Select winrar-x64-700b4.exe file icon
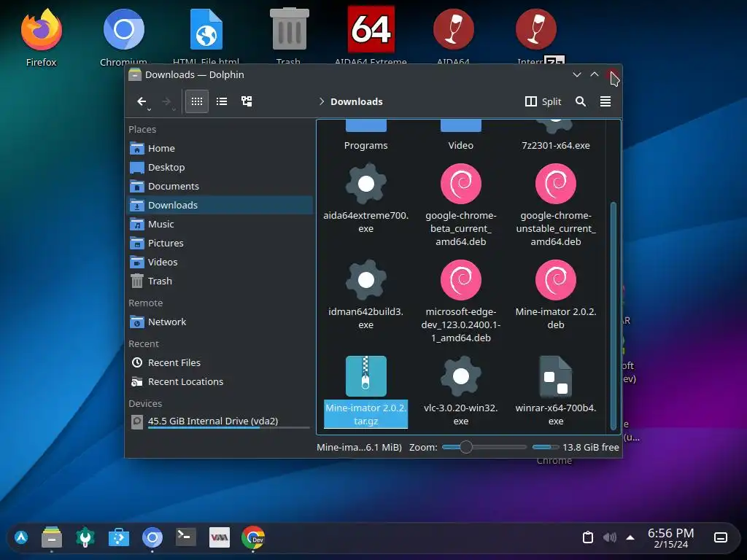Screen dimensions: 747x560 coord(555,376)
